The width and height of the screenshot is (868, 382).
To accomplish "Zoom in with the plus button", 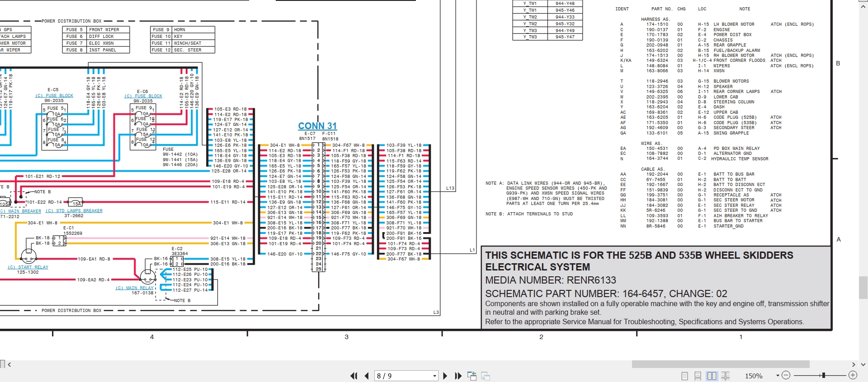I will 853,375.
